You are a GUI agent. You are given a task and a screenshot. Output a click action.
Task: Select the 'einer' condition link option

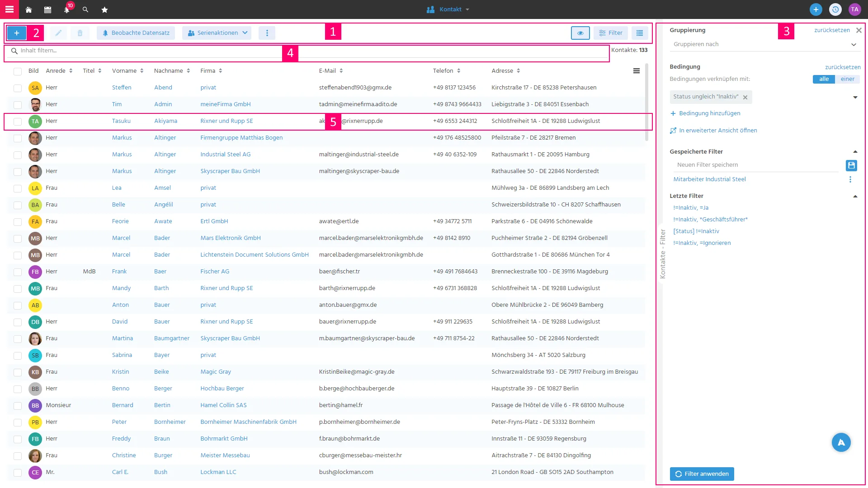coord(847,79)
